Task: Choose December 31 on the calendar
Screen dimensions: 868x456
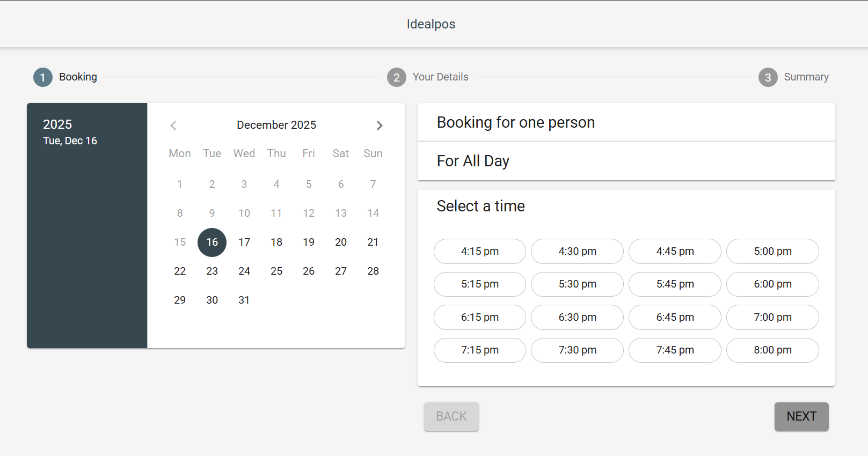Action: coord(244,300)
